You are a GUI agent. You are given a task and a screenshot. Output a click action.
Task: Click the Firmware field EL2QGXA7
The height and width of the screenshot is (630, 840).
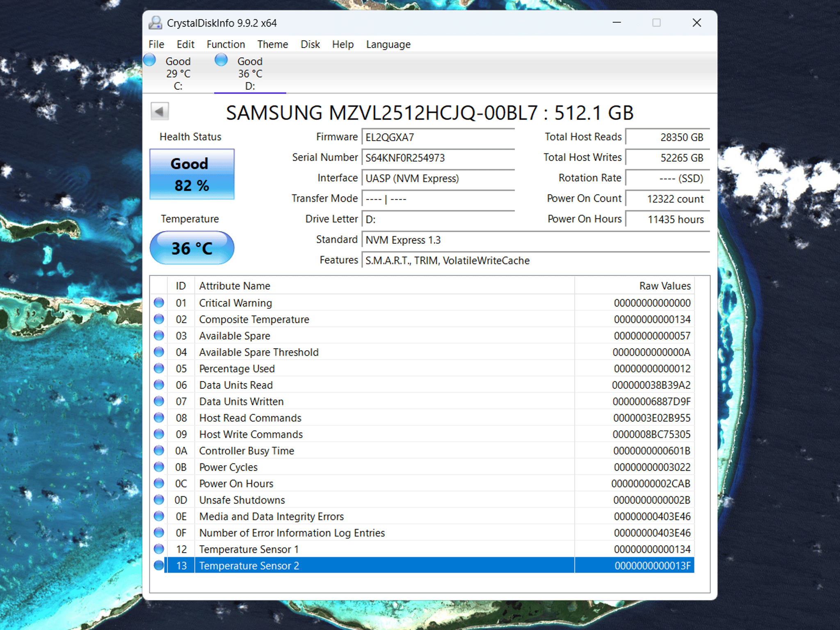(x=438, y=137)
